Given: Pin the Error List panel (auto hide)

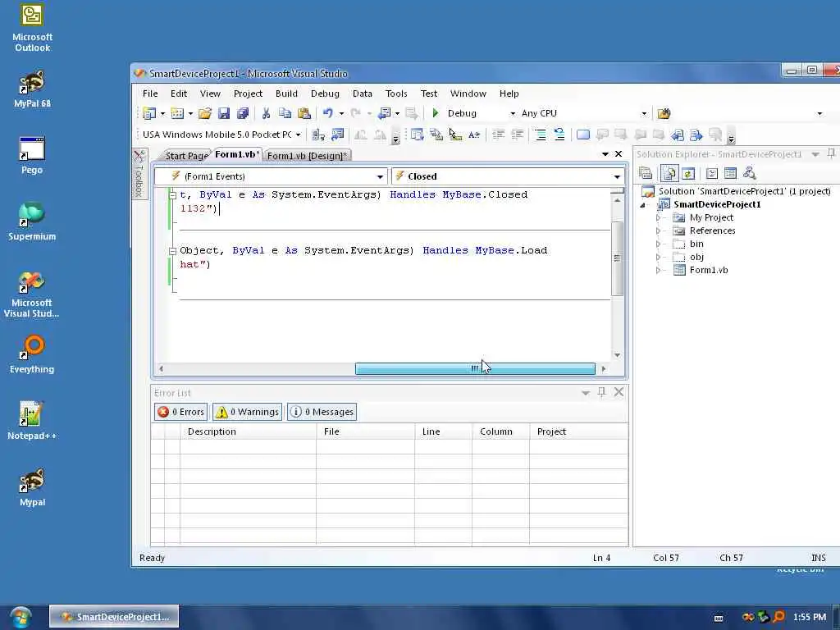Looking at the screenshot, I should [x=601, y=392].
